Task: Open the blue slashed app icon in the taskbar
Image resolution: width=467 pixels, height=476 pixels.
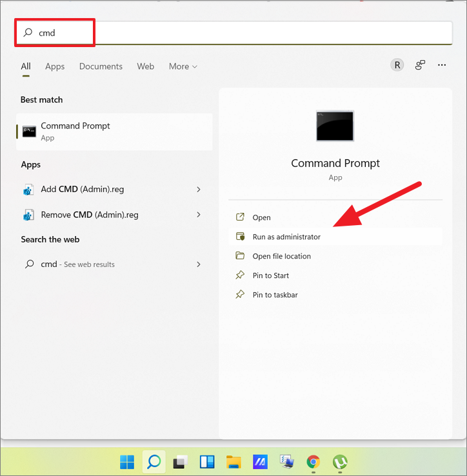Action: click(260, 462)
